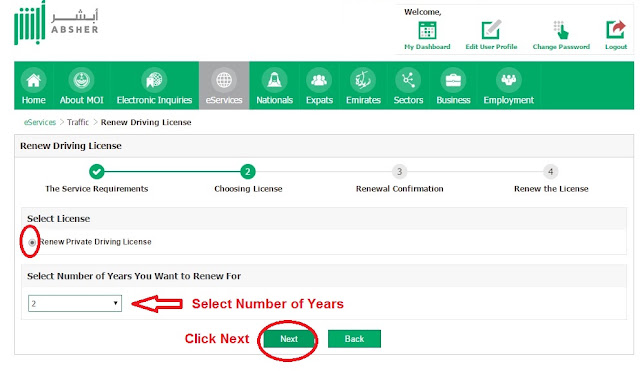640x371 pixels.
Task: Open Expats menu label
Action: click(x=319, y=100)
